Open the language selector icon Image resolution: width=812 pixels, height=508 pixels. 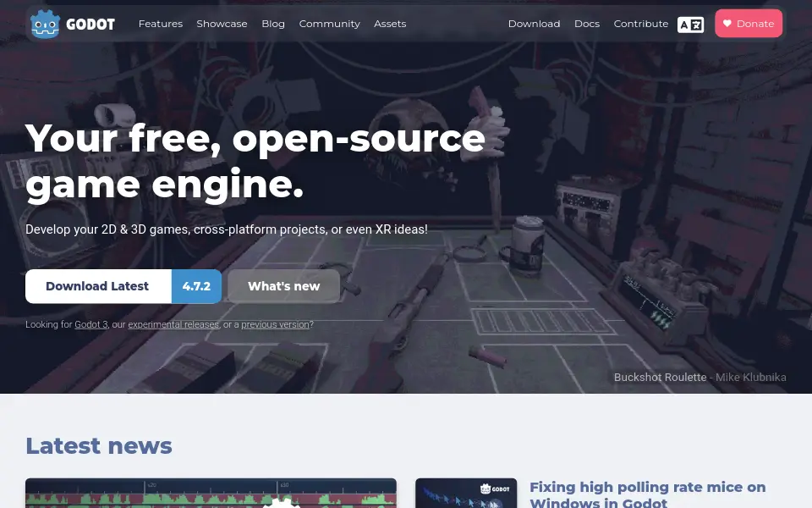[690, 25]
